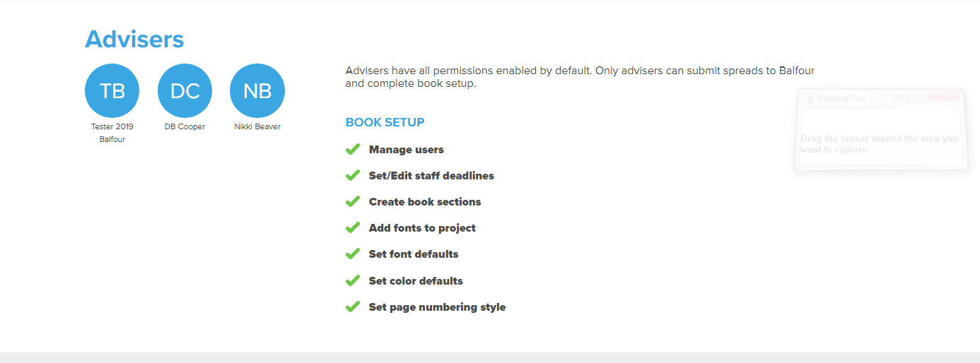Select the NB adviser avatar
The width and height of the screenshot is (980, 363).
click(257, 90)
